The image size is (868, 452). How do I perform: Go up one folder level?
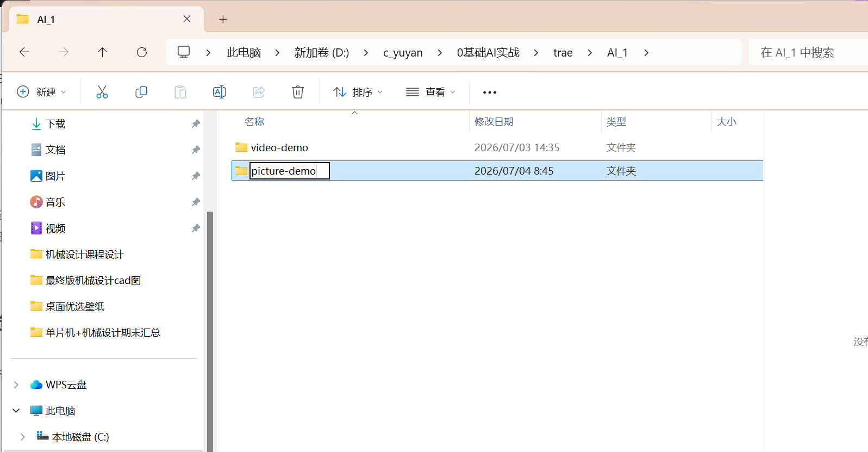point(102,52)
